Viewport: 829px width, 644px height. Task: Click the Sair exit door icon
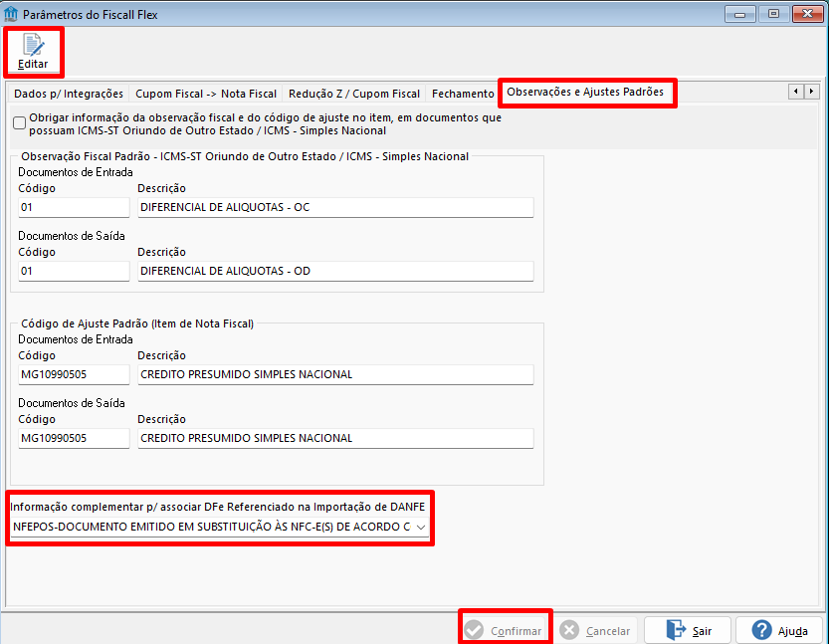(x=676, y=630)
